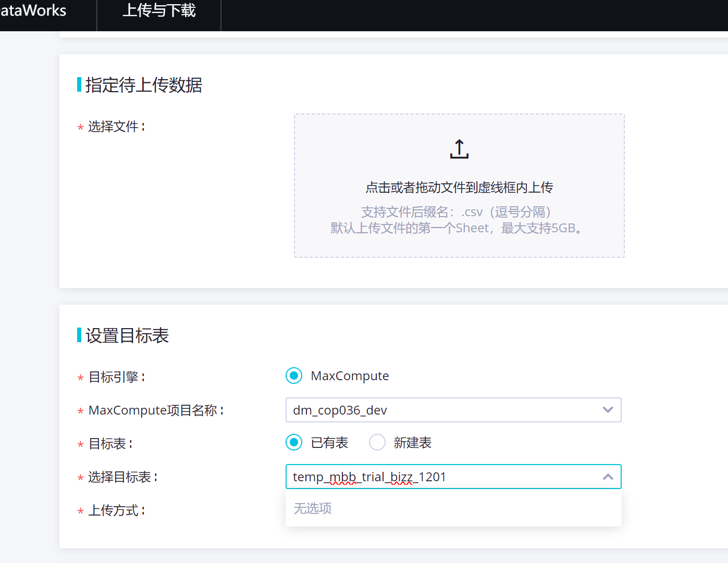Click the upload arrow icon
This screenshot has height=563, width=728.
459,149
